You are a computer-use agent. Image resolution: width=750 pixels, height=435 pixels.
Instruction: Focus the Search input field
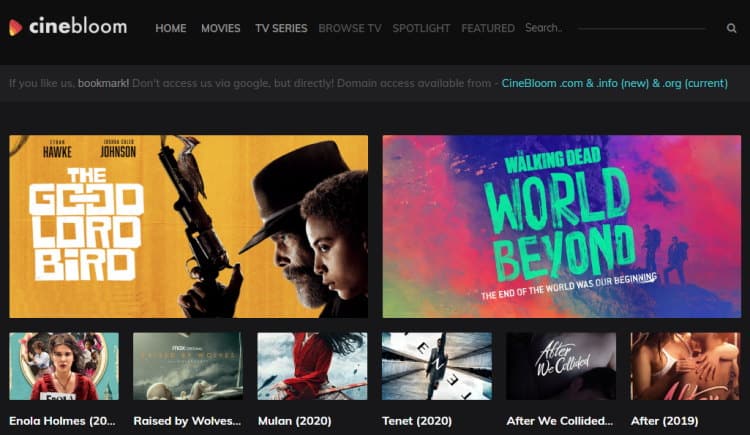[x=615, y=28]
